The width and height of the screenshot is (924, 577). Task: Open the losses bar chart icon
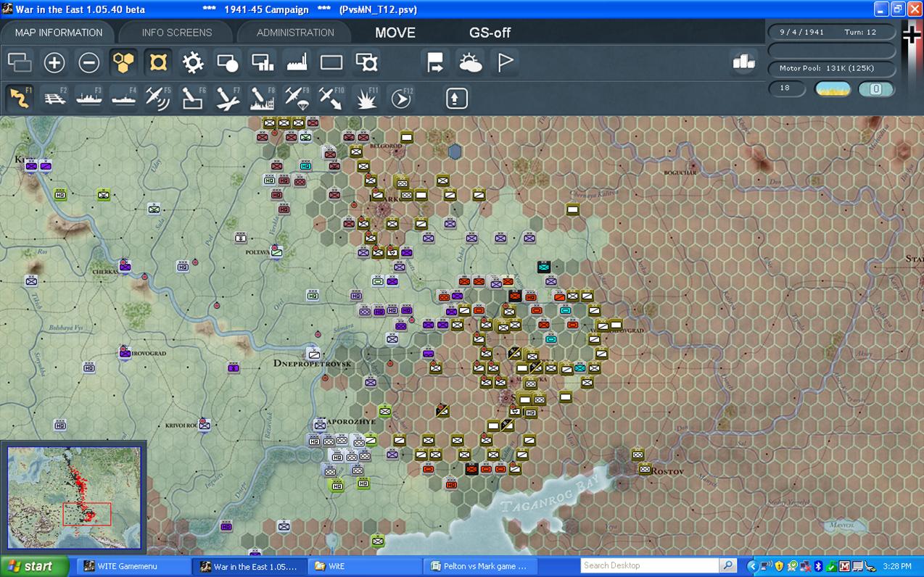point(743,62)
